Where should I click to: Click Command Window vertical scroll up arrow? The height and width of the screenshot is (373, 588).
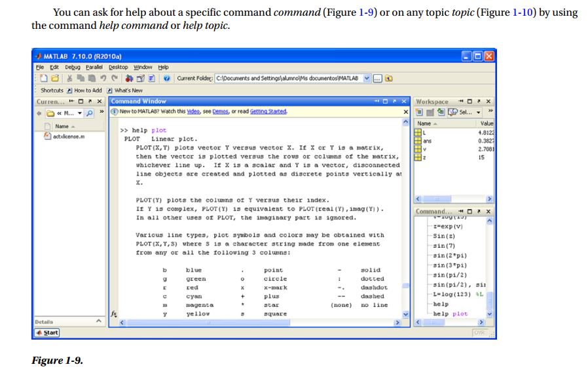[405, 123]
